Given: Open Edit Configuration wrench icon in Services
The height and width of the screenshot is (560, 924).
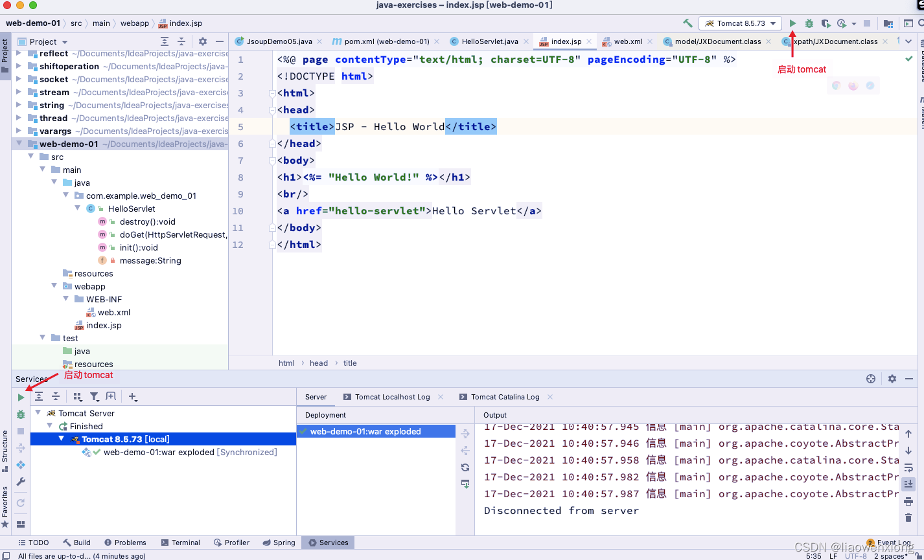Looking at the screenshot, I should [21, 482].
